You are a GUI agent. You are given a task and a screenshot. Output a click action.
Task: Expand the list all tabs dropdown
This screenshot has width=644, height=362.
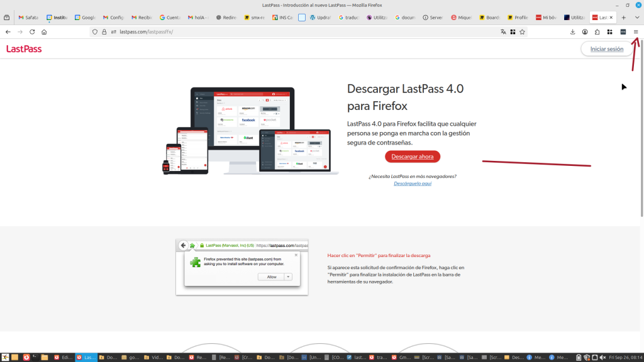(x=637, y=18)
